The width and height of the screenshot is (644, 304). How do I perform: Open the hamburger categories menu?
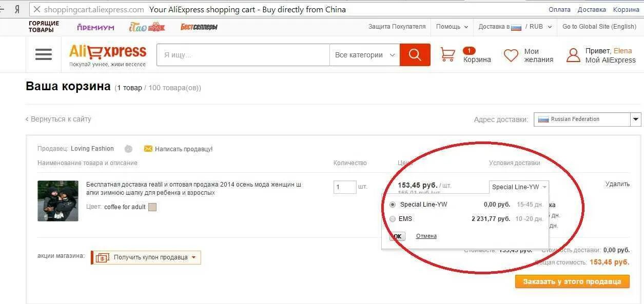[44, 54]
